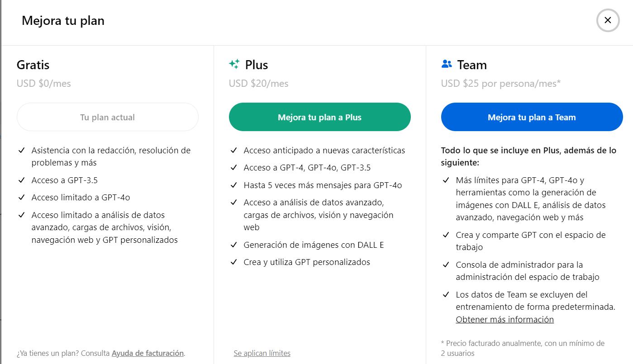The image size is (633, 364).
Task: Click the people icon beside Team
Action: (x=447, y=64)
